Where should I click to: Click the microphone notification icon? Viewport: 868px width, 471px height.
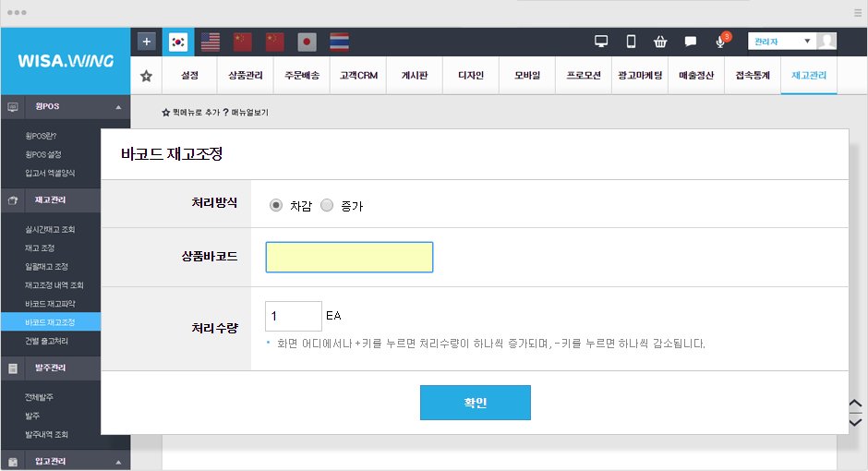721,42
